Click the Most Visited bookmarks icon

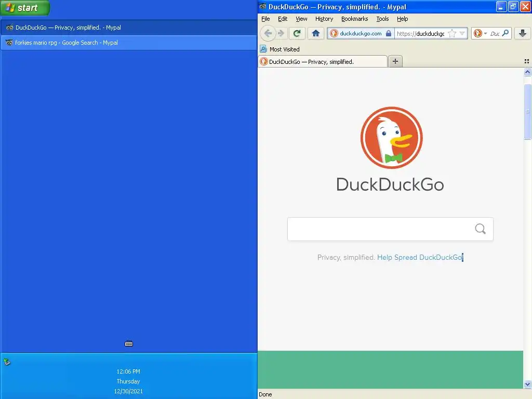tap(263, 49)
